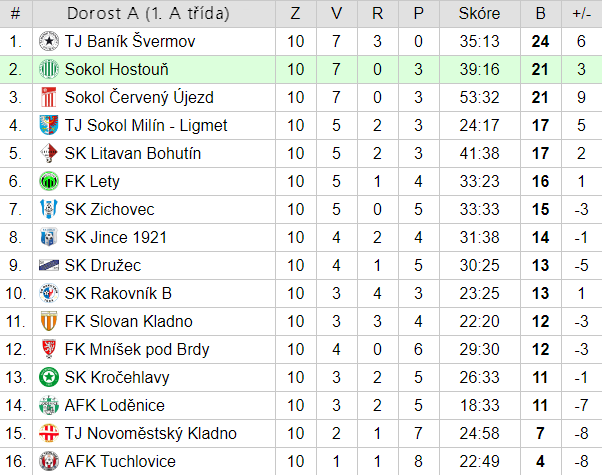Click the AFK Tuchlovice club crest

pyautogui.click(x=49, y=462)
